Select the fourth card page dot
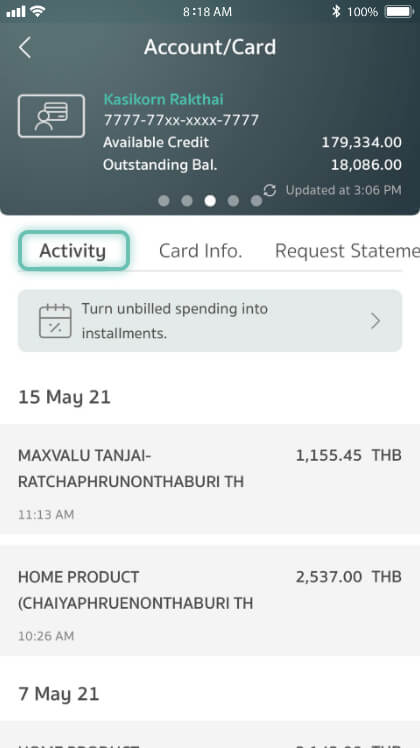 pyautogui.click(x=233, y=201)
